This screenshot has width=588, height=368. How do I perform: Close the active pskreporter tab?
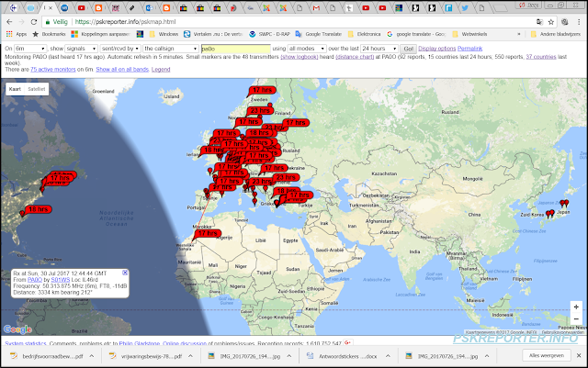[51, 8]
